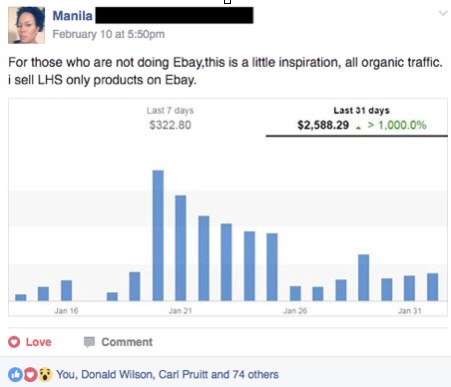451x387 pixels.
Task: Click the heart Love reaction icon
Action: click(14, 342)
